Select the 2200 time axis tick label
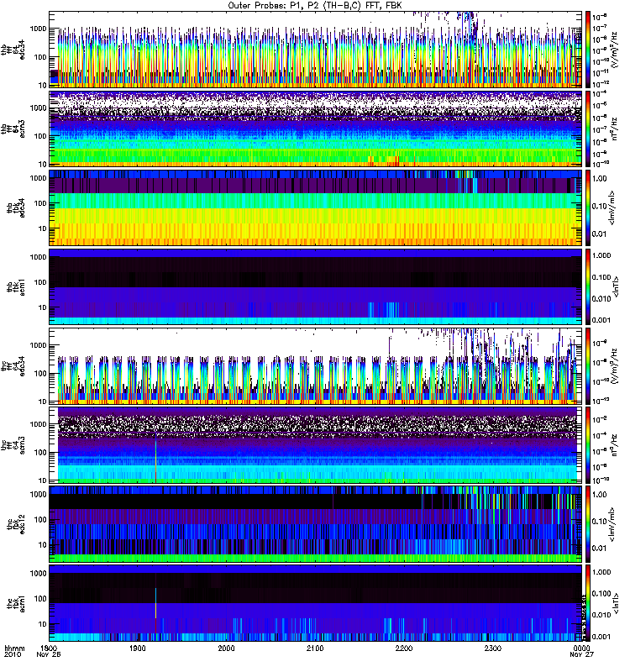 coord(404,648)
